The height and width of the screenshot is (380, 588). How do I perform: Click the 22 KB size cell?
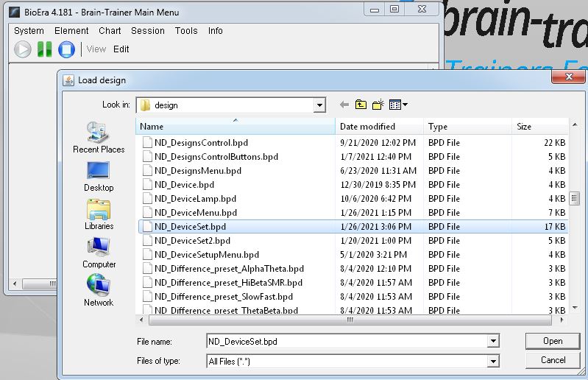pyautogui.click(x=555, y=143)
